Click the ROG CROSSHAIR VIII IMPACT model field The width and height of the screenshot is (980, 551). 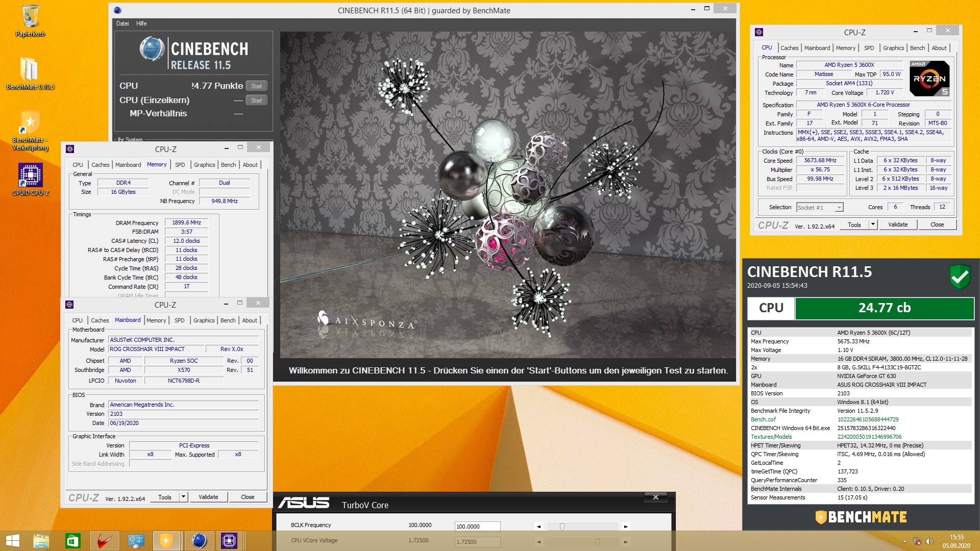(156, 349)
